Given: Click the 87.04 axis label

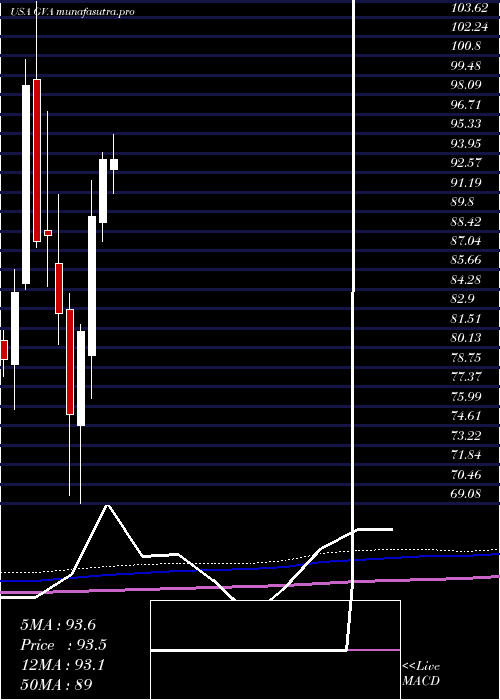Looking at the screenshot, I should (x=467, y=241).
